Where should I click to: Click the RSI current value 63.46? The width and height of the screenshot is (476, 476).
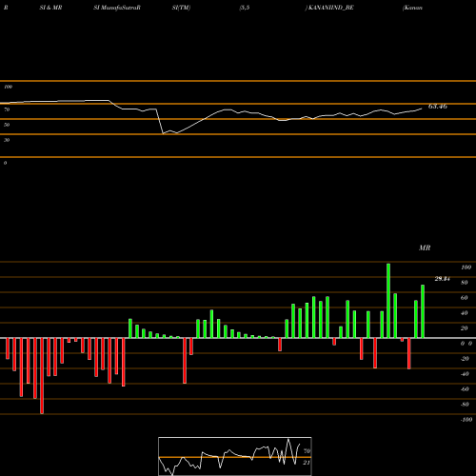(x=438, y=107)
